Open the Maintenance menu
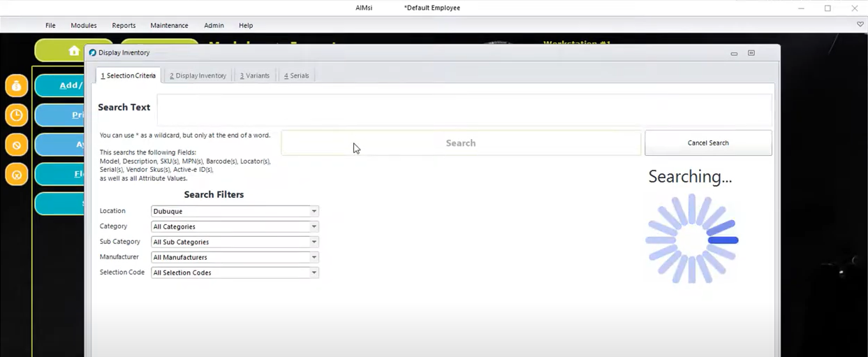868x357 pixels. pos(169,25)
